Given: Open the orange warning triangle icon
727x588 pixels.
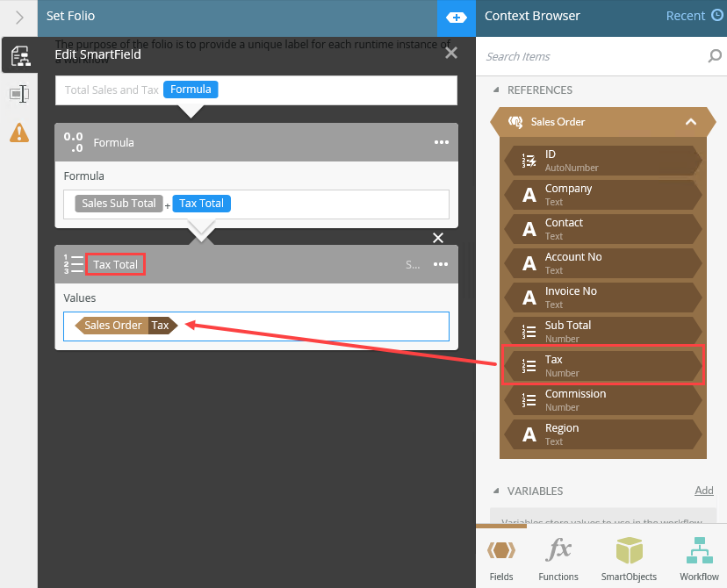Looking at the screenshot, I should (x=19, y=133).
